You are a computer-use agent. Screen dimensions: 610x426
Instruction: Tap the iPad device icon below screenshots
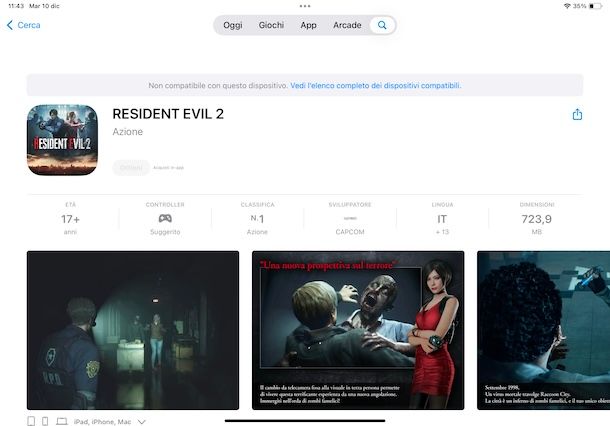[x=31, y=421]
